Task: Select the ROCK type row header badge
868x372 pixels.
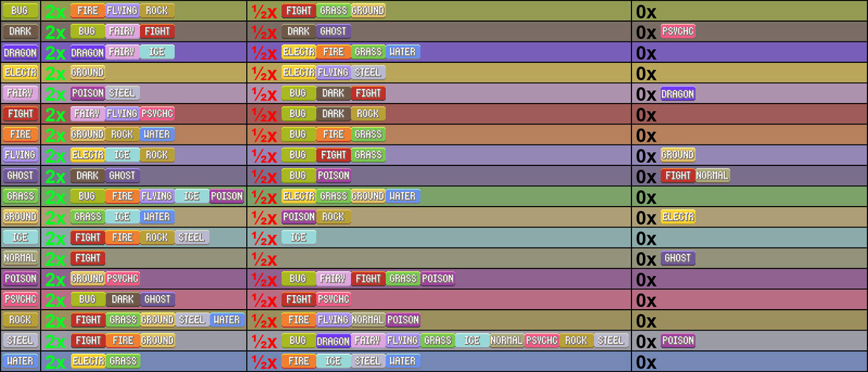Action: [20, 320]
